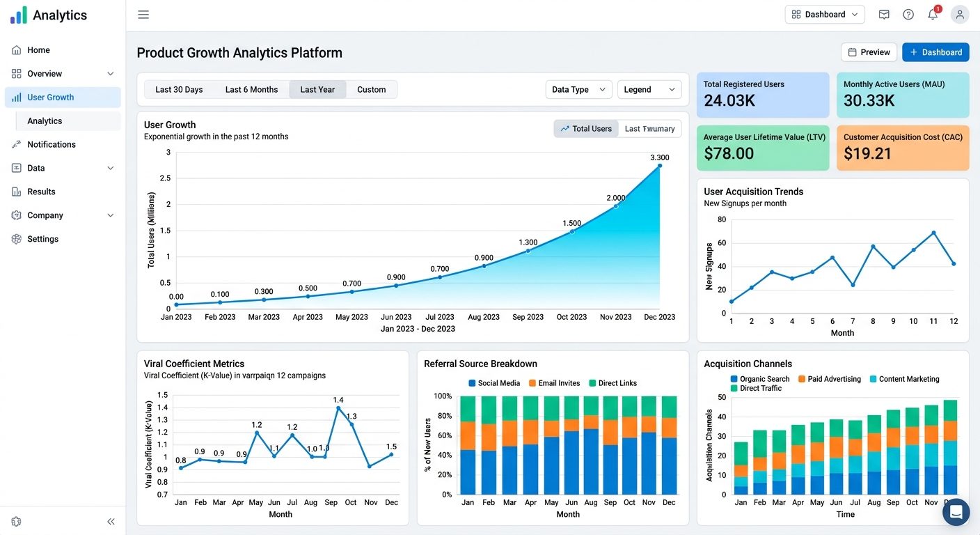Click the Notifications sidebar icon
This screenshot has height=535, width=980.
(17, 144)
